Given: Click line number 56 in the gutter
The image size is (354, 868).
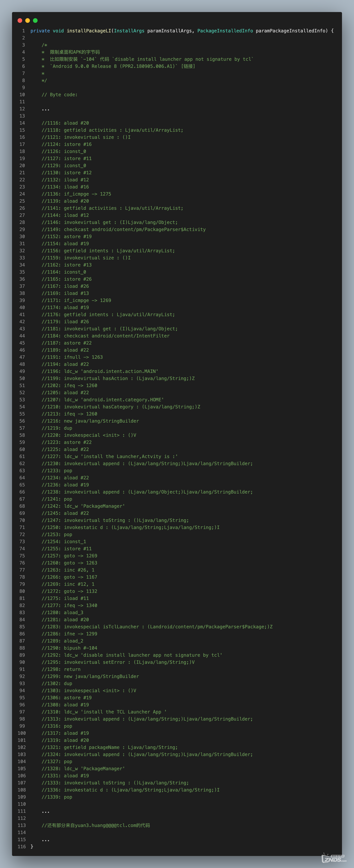Looking at the screenshot, I should point(22,421).
